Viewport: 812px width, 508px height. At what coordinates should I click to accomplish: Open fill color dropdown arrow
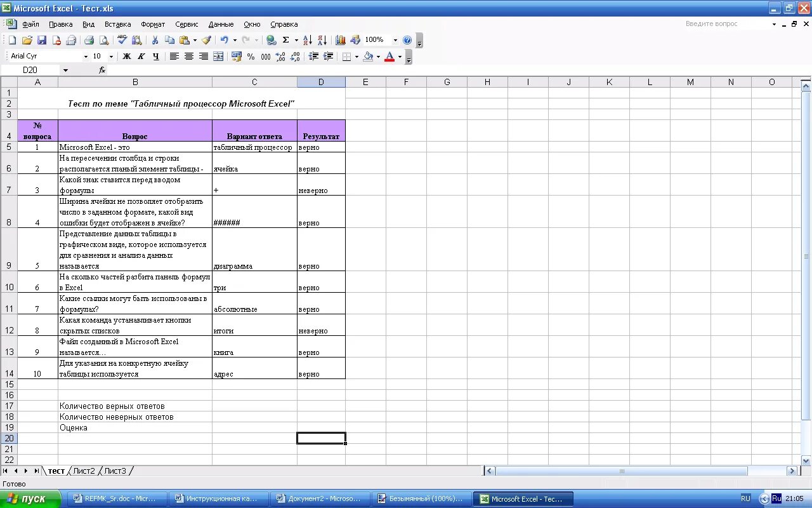tap(378, 57)
